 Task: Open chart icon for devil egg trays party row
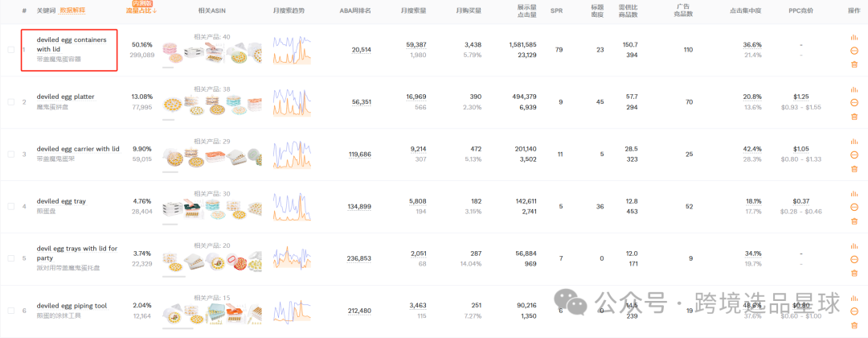click(854, 246)
